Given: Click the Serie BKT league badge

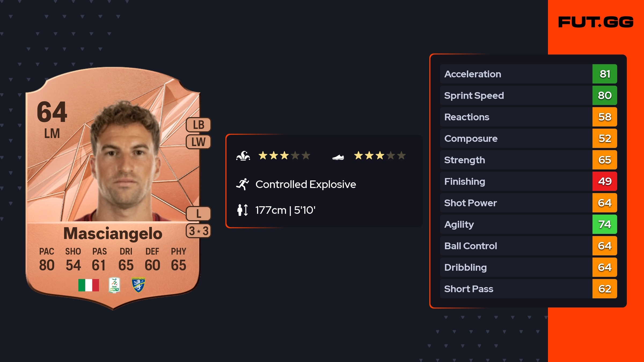Looking at the screenshot, I should pos(114,285).
